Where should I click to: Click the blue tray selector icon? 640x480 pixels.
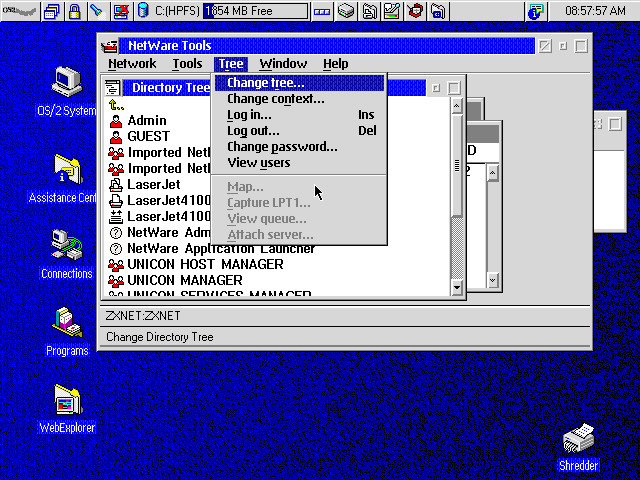point(322,11)
